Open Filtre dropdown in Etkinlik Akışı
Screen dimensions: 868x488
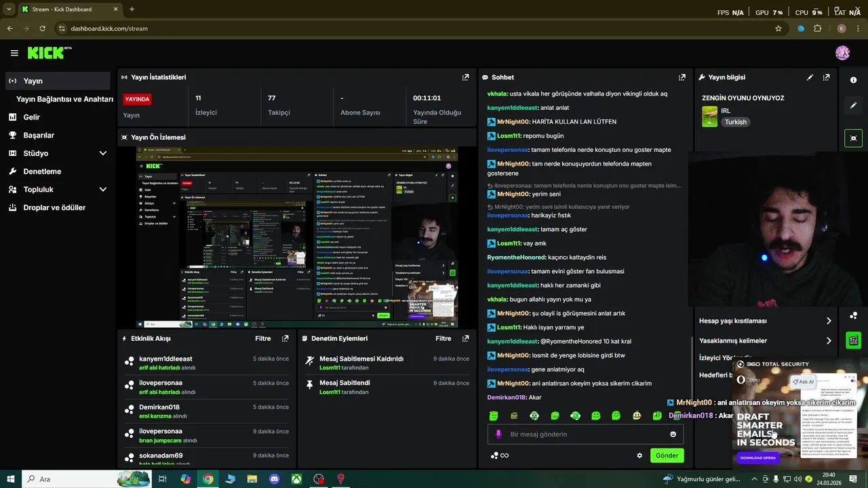[x=262, y=338]
